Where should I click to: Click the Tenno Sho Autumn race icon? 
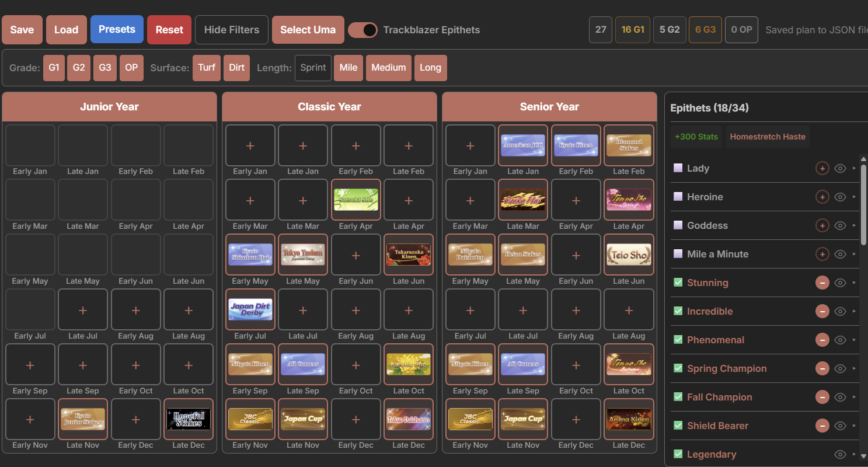629,364
